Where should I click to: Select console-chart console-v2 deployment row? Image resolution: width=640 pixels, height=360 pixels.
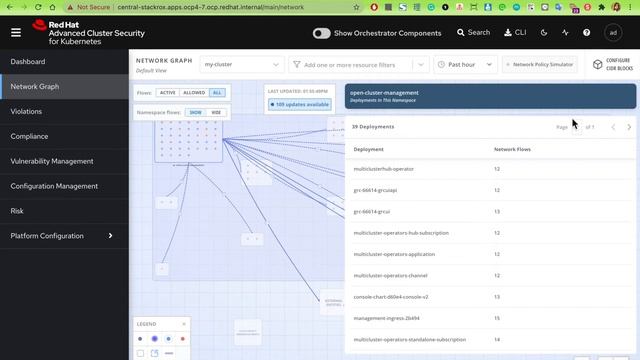click(490, 297)
